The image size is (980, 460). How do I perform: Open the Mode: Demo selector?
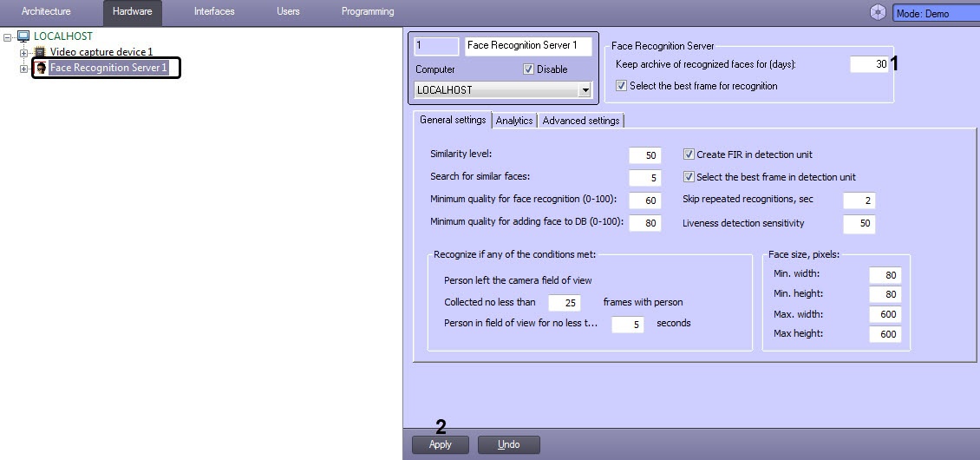pos(937,13)
